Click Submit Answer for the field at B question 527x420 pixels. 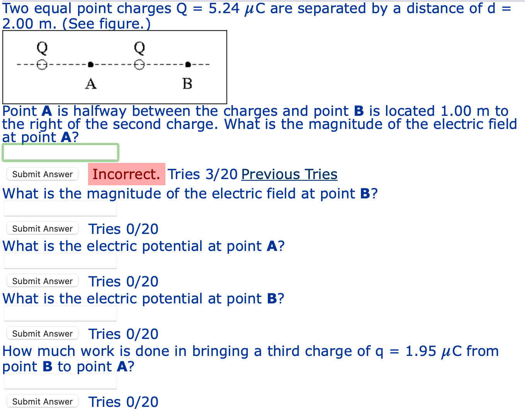pyautogui.click(x=42, y=228)
